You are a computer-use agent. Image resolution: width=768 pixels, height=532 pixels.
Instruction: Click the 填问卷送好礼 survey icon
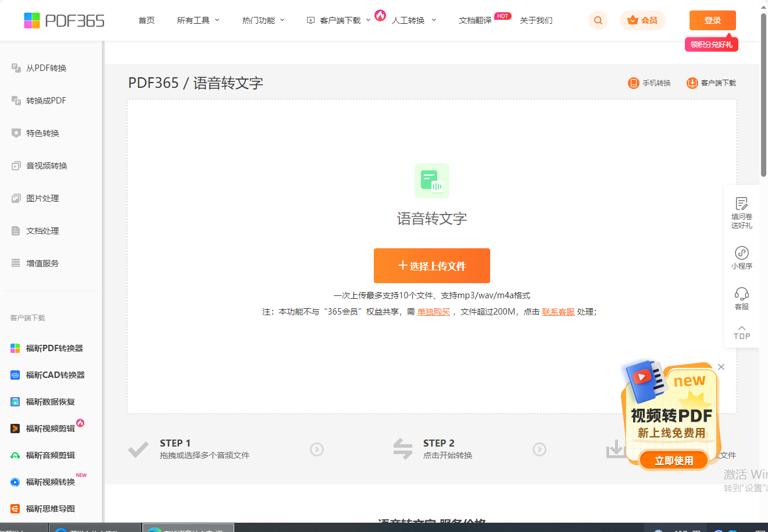(742, 203)
